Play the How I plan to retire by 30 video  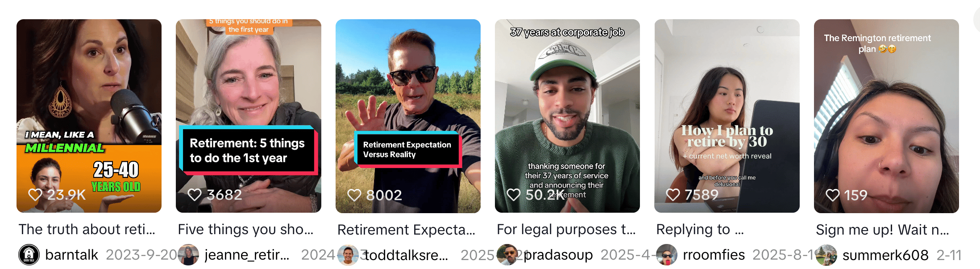(727, 116)
